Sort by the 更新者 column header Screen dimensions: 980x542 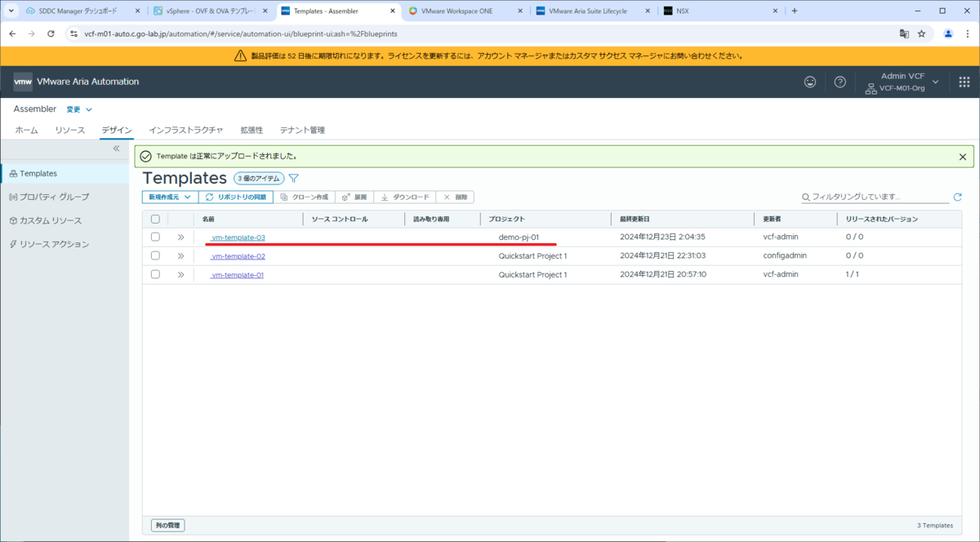pyautogui.click(x=773, y=219)
